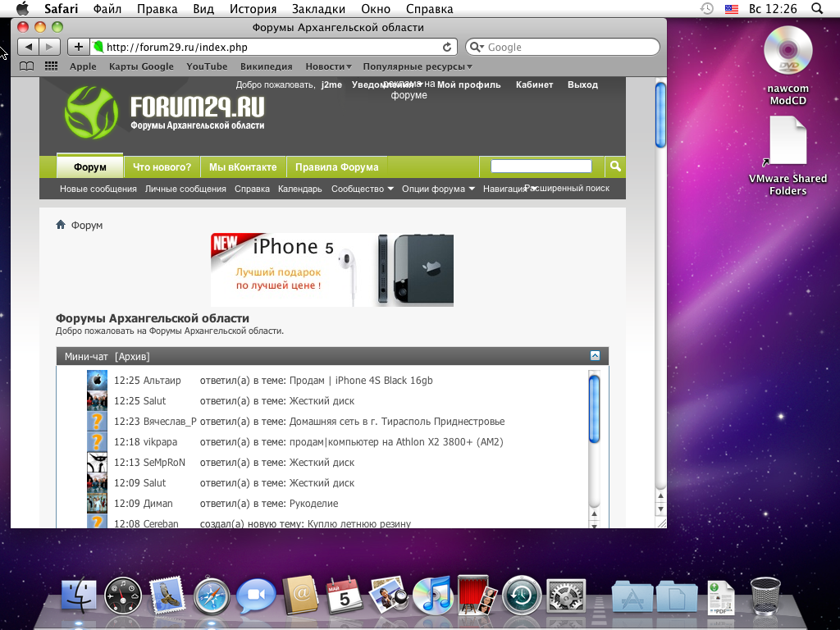
Task: Open the Правка menu
Action: [157, 8]
